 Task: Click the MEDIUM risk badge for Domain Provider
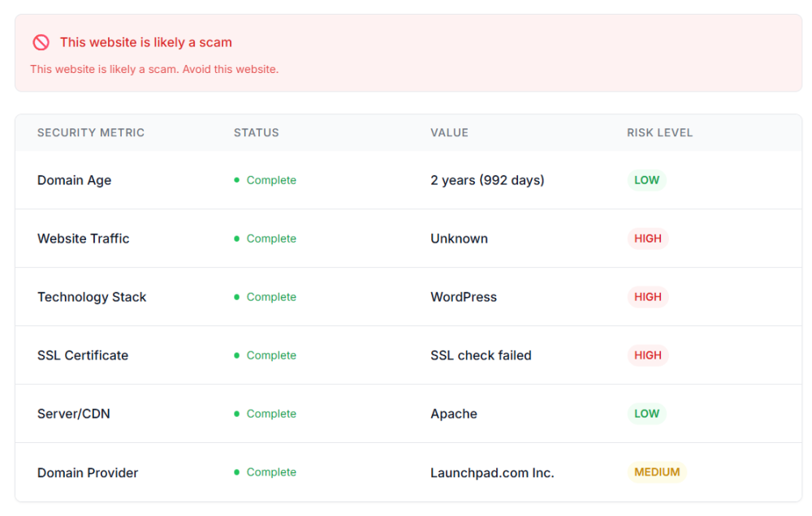tap(657, 472)
